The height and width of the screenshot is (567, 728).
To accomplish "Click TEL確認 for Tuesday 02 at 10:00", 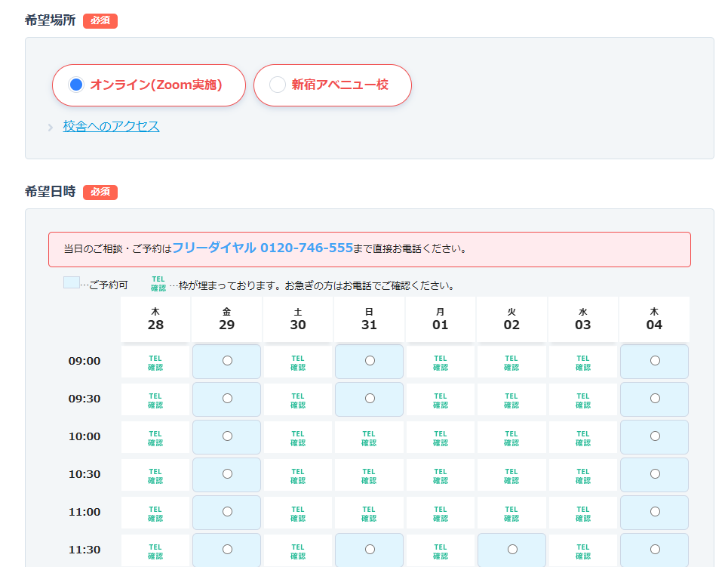I will click(x=511, y=436).
